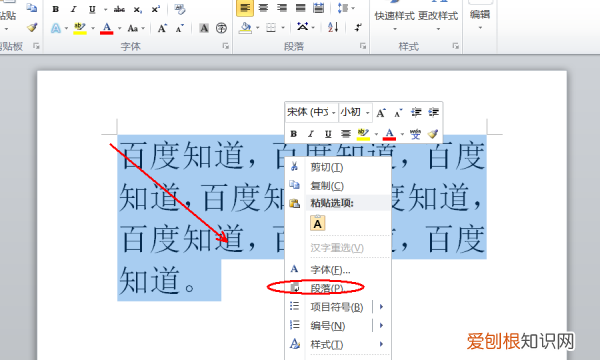Open the borders dropdown arrow

pos(283,28)
